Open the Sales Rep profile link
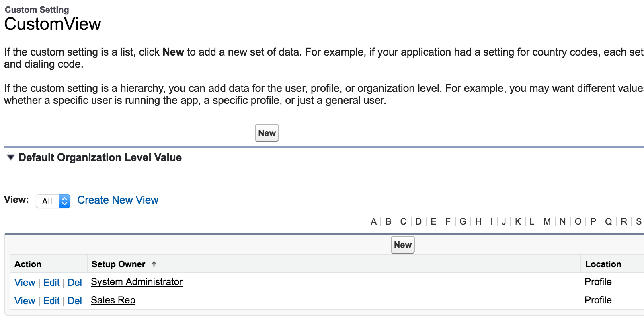The width and height of the screenshot is (644, 326). point(113,300)
